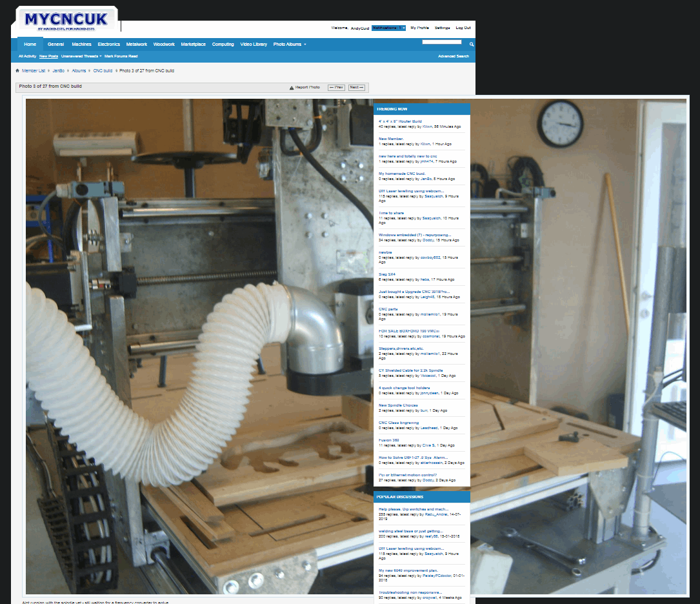
Task: Open the Machines forum tab
Action: 81,45
